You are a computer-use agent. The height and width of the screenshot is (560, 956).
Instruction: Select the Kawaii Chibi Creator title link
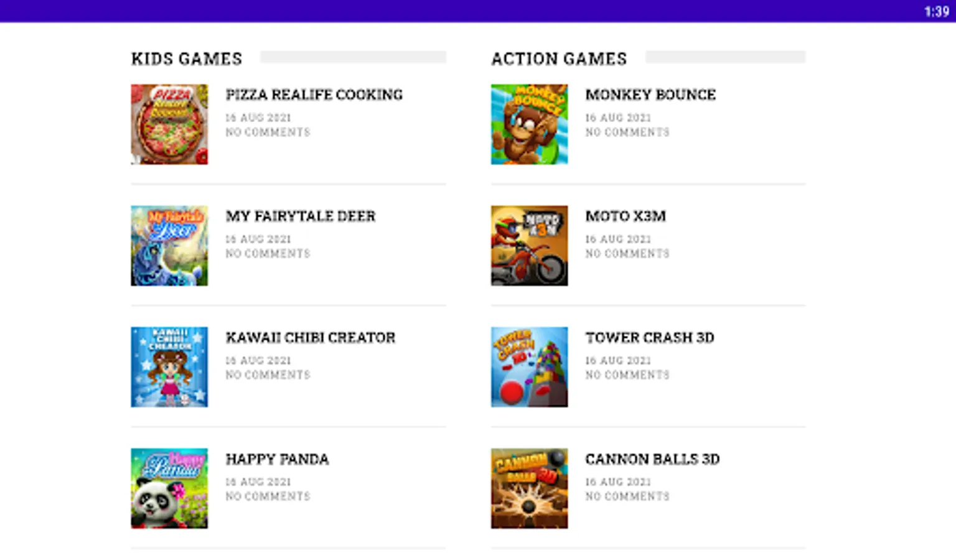(x=311, y=337)
